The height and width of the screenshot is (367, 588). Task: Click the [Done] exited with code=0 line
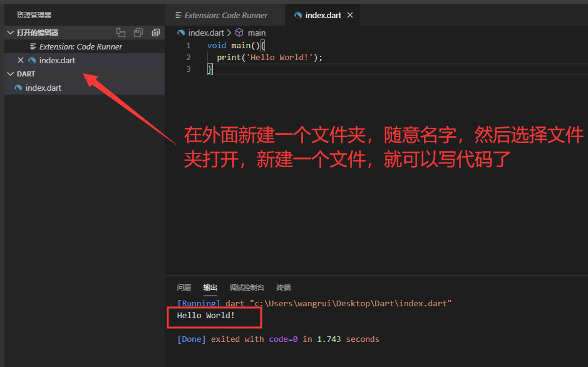tap(278, 339)
